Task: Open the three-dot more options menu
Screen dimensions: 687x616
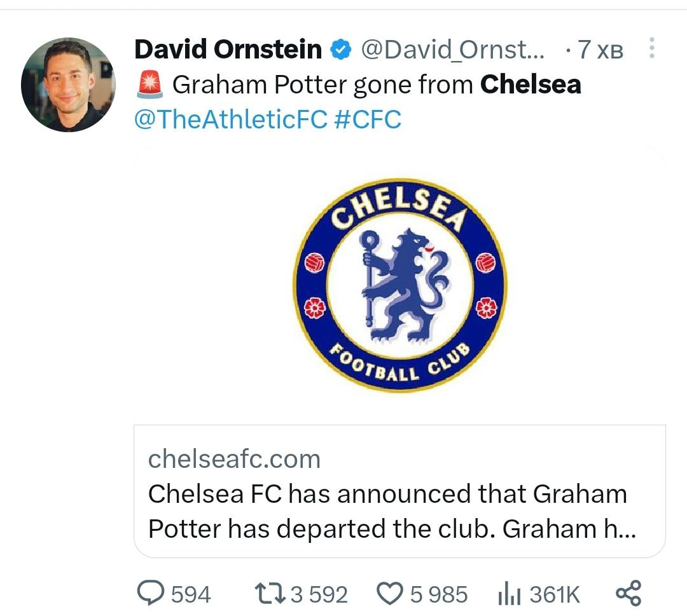Action: 651,49
